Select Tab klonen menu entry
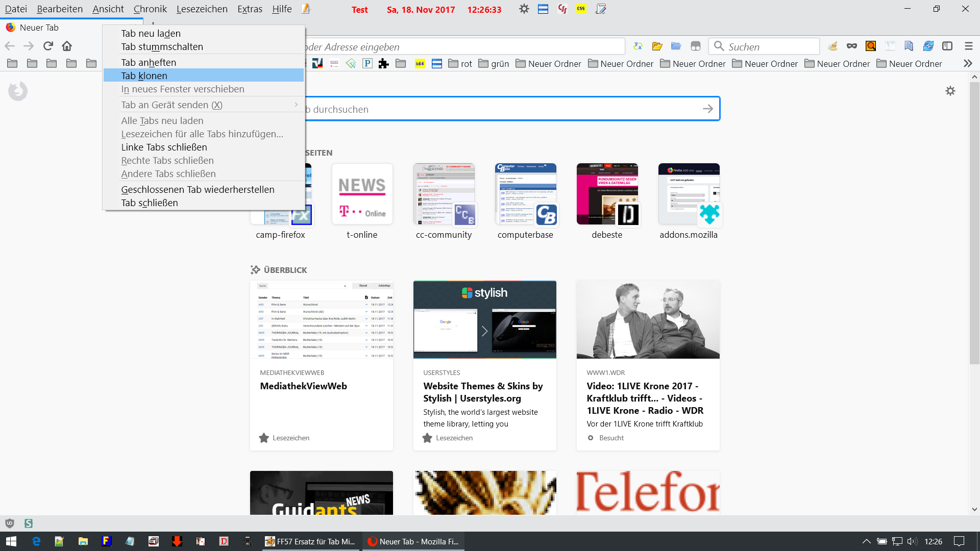980x551 pixels. [x=144, y=76]
